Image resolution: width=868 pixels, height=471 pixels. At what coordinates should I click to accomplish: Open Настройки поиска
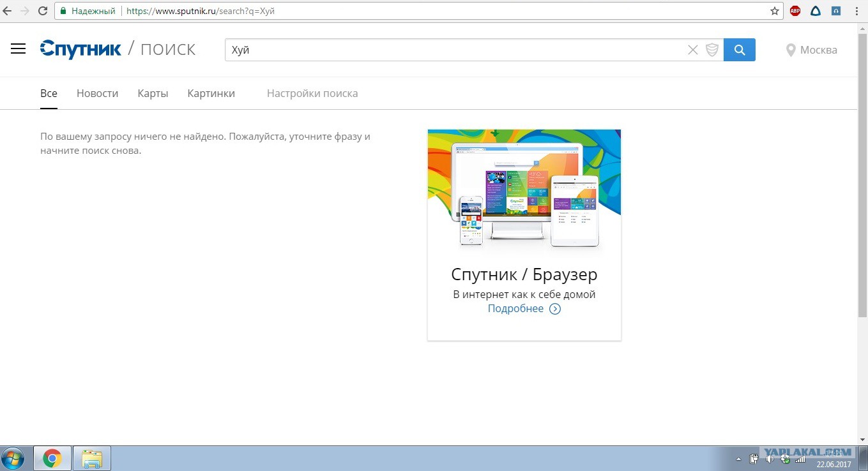[x=312, y=93]
